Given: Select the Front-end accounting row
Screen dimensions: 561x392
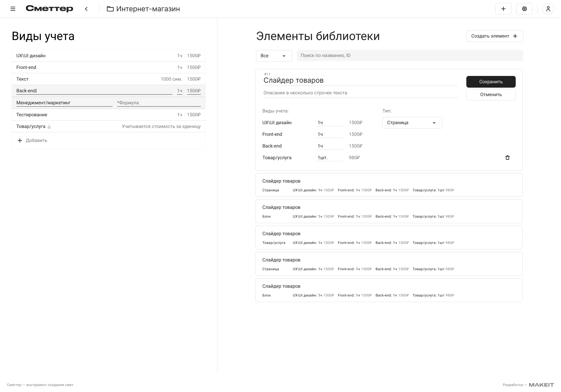Looking at the screenshot, I should coord(108,67).
